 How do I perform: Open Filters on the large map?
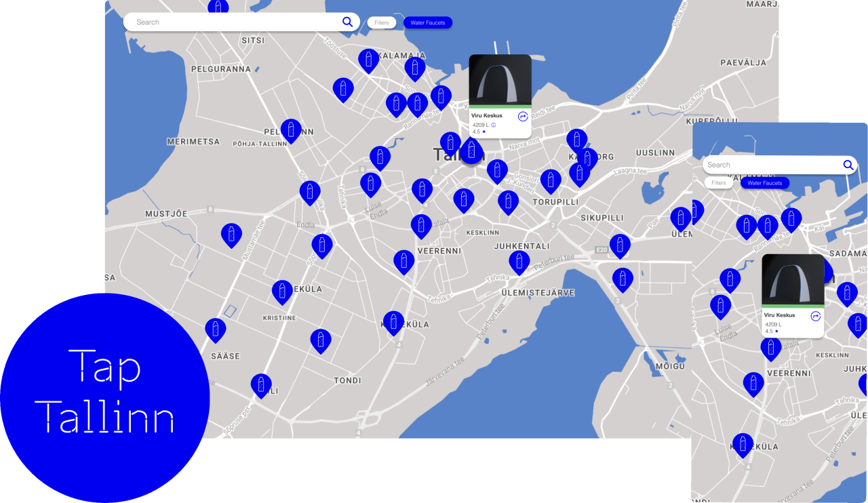click(382, 23)
